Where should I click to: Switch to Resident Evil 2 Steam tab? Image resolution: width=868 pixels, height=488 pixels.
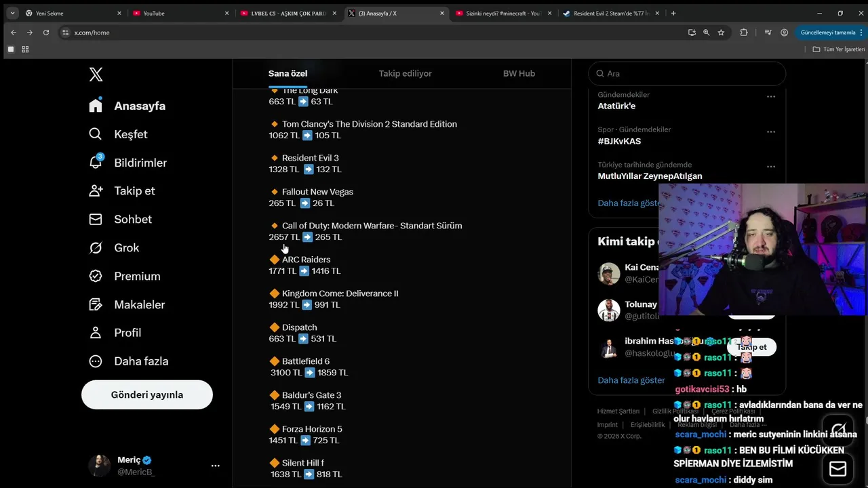pyautogui.click(x=612, y=13)
